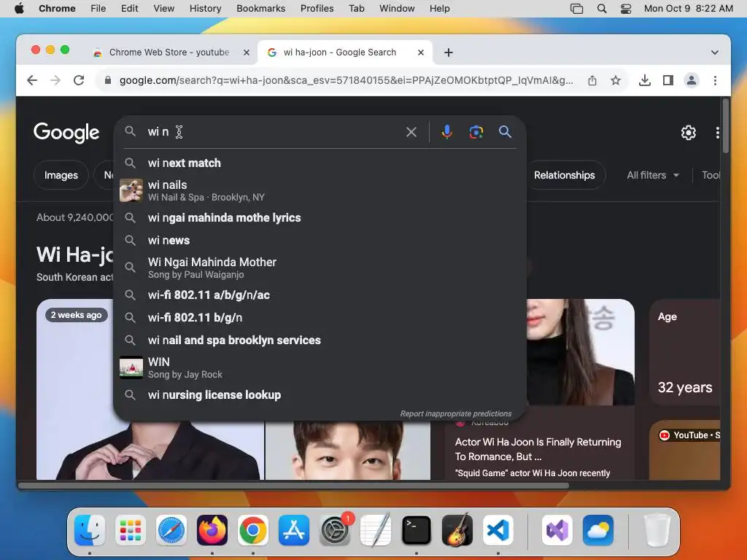Go forward in browser history
747x560 pixels.
point(55,80)
